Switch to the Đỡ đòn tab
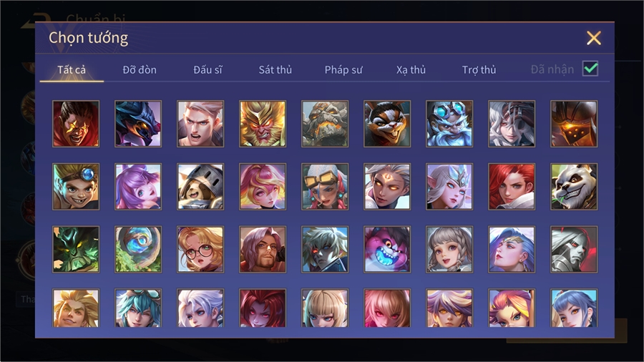The height and width of the screenshot is (362, 644). [140, 70]
